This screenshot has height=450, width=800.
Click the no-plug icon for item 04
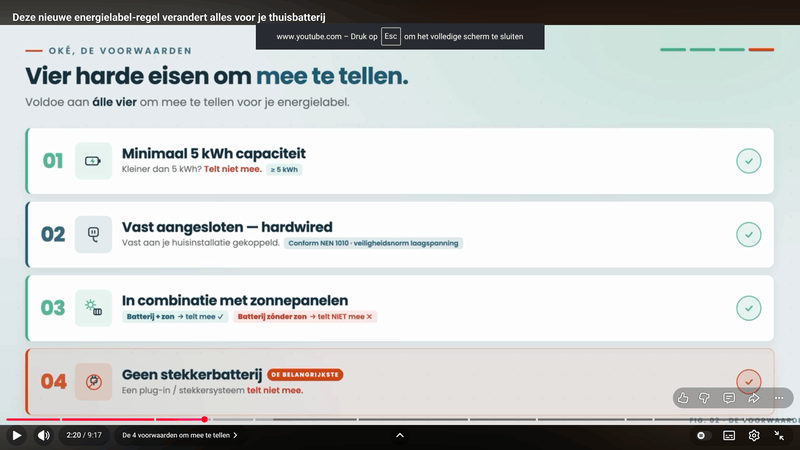[93, 382]
